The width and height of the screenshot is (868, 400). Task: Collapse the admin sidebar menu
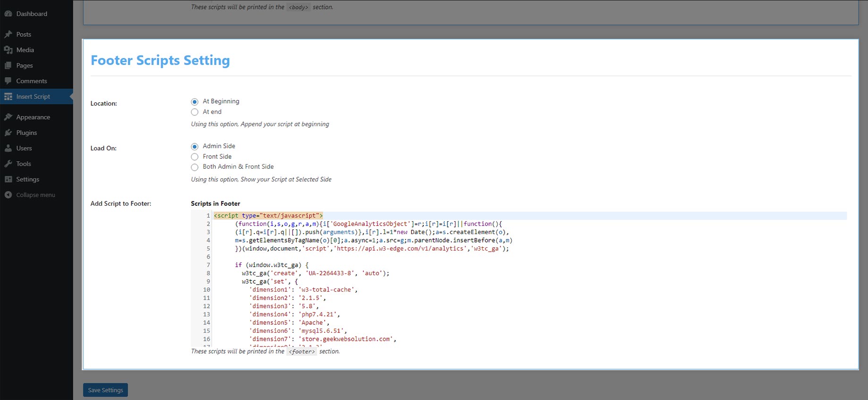[x=36, y=195]
